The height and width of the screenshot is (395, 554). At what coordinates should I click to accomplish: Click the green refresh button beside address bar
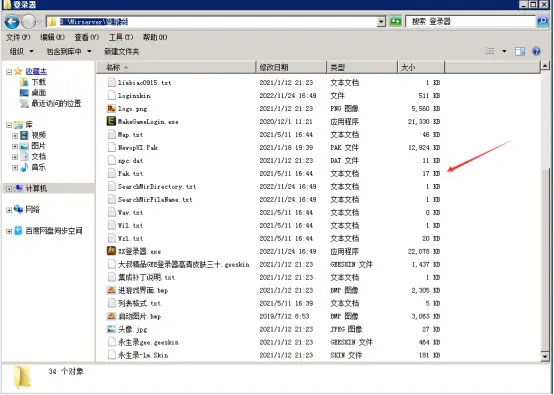click(396, 22)
